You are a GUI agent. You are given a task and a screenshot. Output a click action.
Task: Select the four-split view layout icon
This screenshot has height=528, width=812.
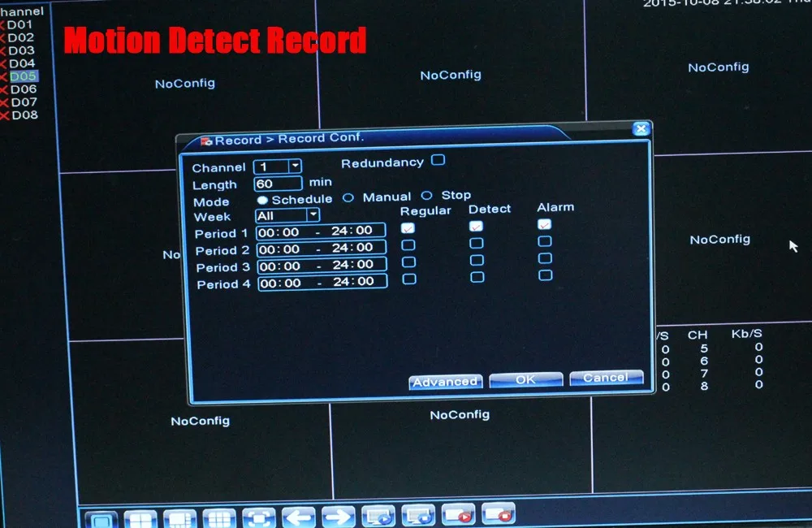pyautogui.click(x=140, y=519)
